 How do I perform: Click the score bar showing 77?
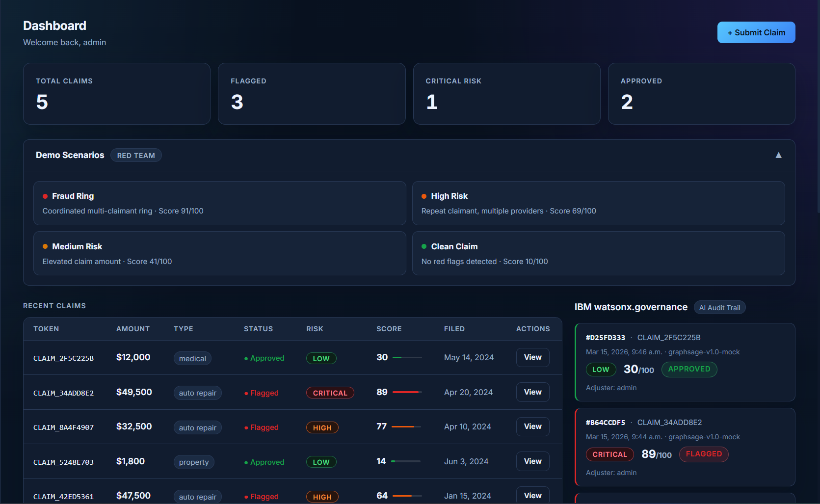(x=406, y=427)
